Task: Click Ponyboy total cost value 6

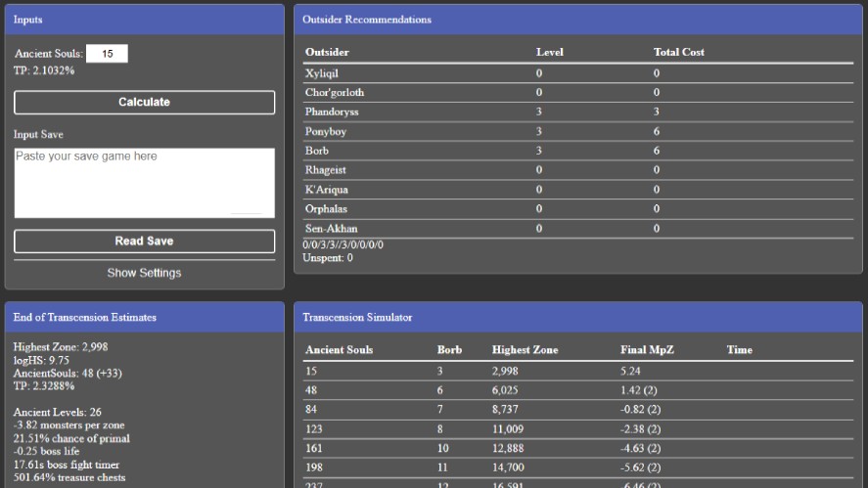Action: pyautogui.click(x=656, y=131)
